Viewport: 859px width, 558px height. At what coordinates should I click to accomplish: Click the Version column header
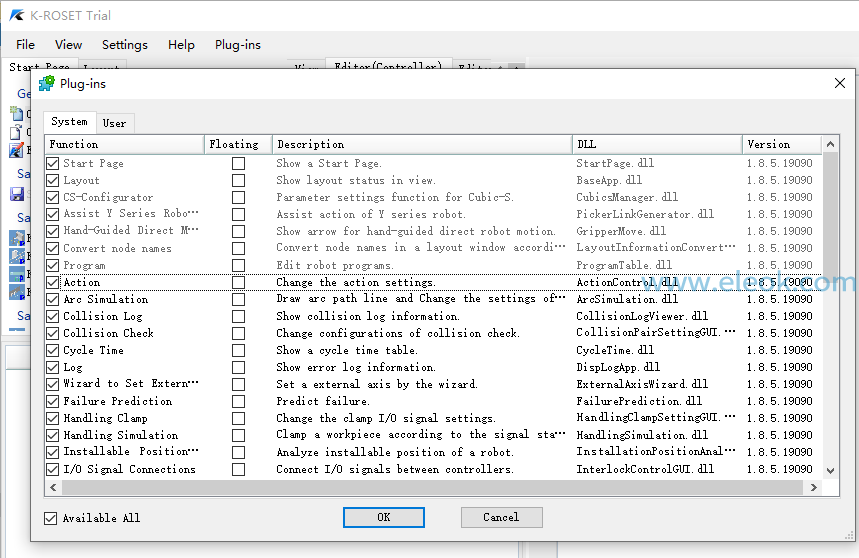pyautogui.click(x=782, y=145)
